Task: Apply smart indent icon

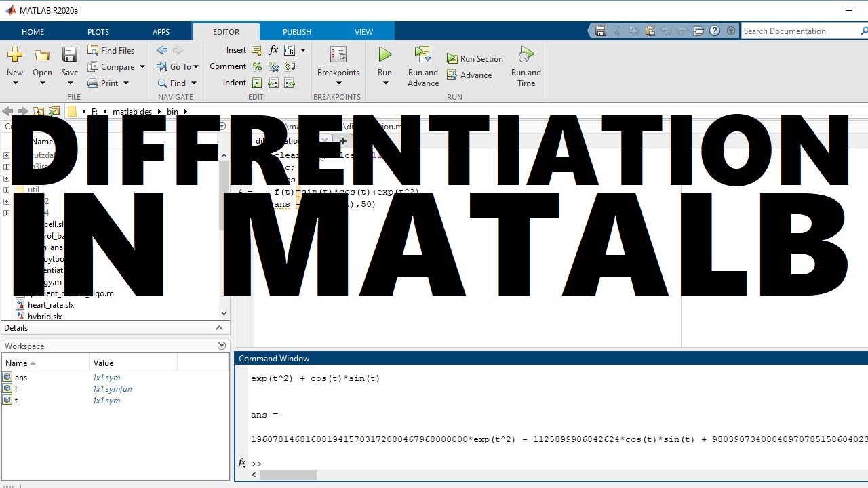Action: click(x=257, y=83)
